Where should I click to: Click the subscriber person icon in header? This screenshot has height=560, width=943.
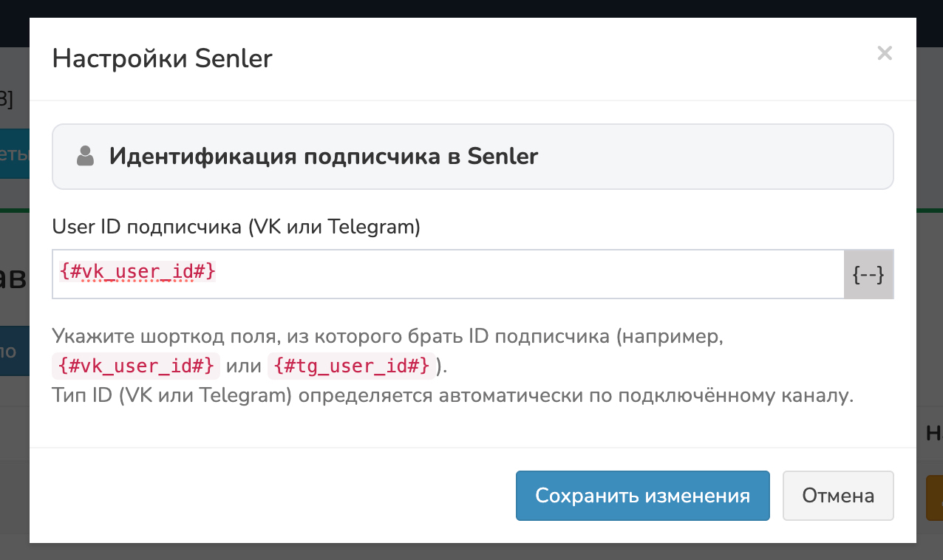(x=86, y=156)
